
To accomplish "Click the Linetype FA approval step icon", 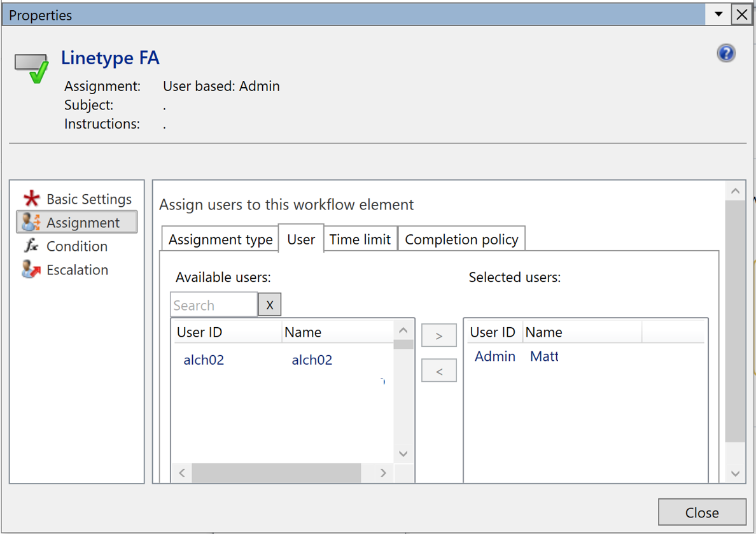I will point(32,67).
